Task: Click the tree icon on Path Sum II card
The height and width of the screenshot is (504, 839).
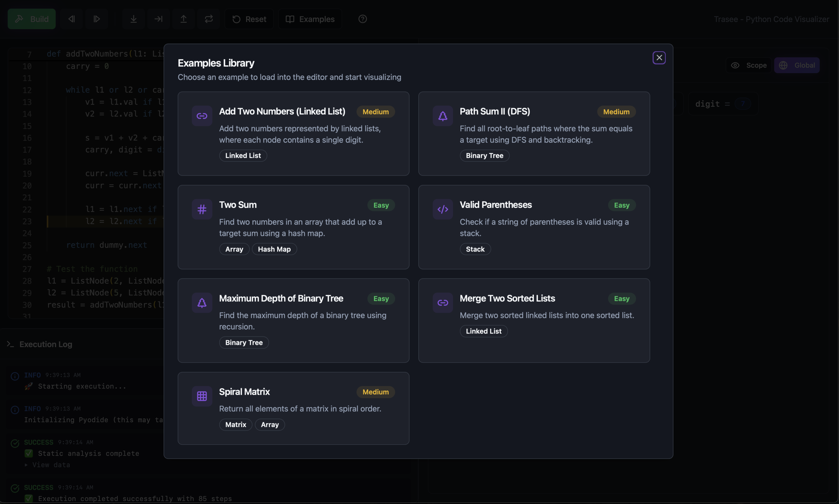Action: pyautogui.click(x=443, y=116)
